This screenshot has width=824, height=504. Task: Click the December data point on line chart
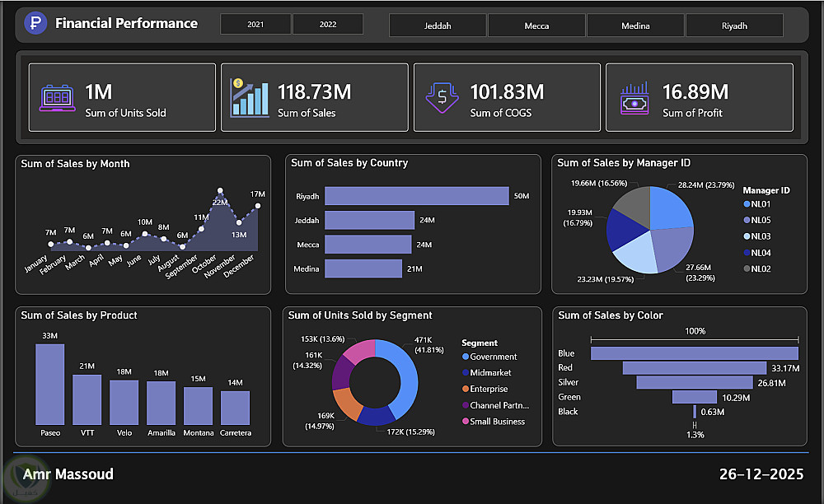click(257, 206)
